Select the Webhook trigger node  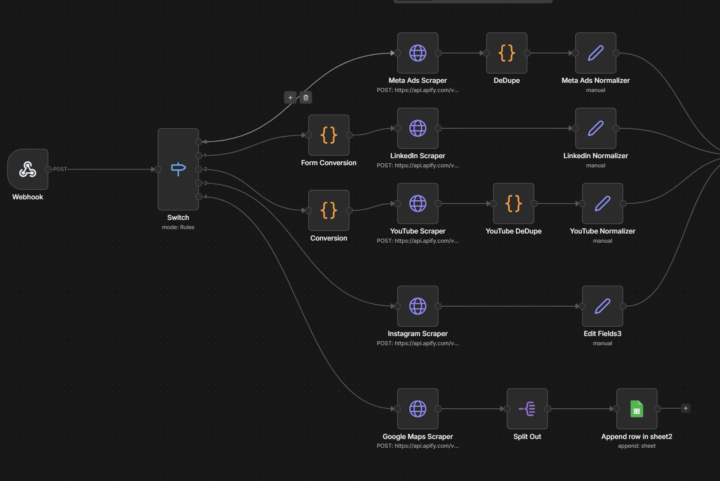28,169
